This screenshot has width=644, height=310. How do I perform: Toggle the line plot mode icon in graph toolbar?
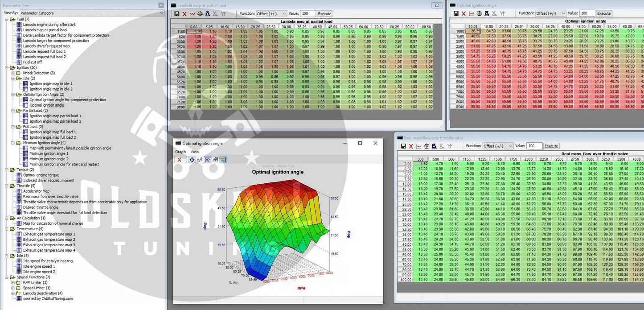point(208,160)
